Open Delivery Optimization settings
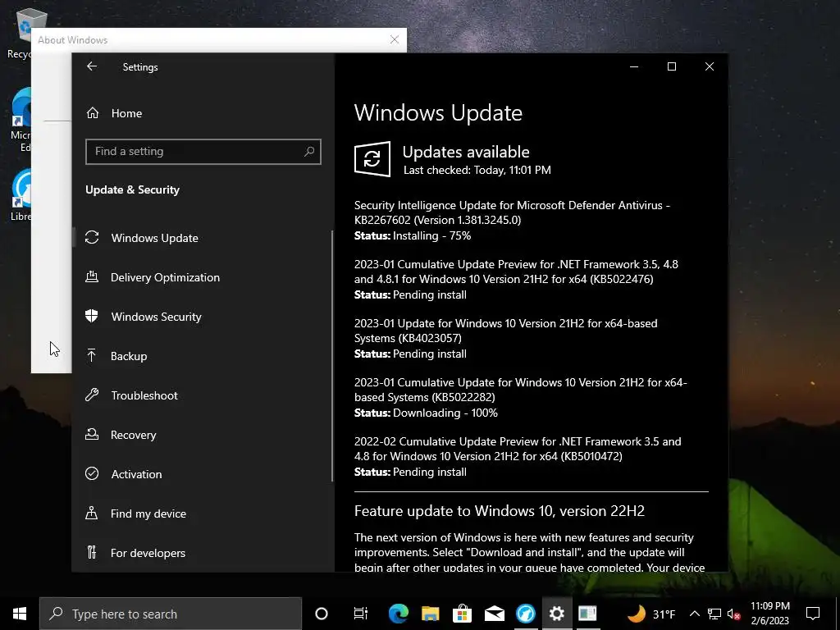Screen dimensions: 840x630 click(165, 277)
